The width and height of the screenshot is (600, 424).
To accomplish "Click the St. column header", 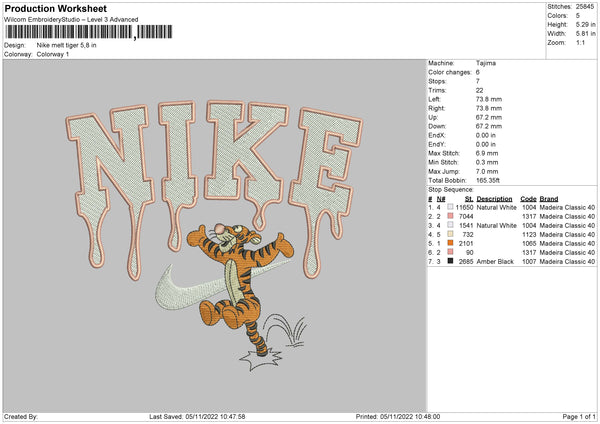I will tap(469, 199).
